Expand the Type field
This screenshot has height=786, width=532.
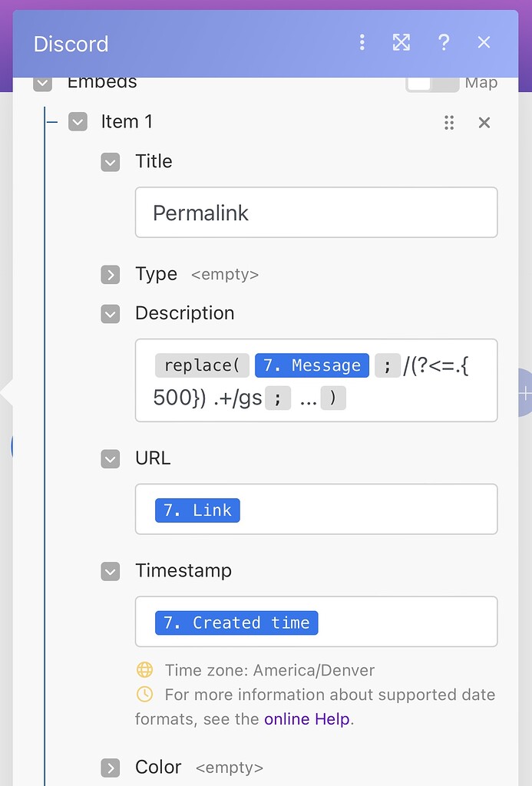coord(110,274)
